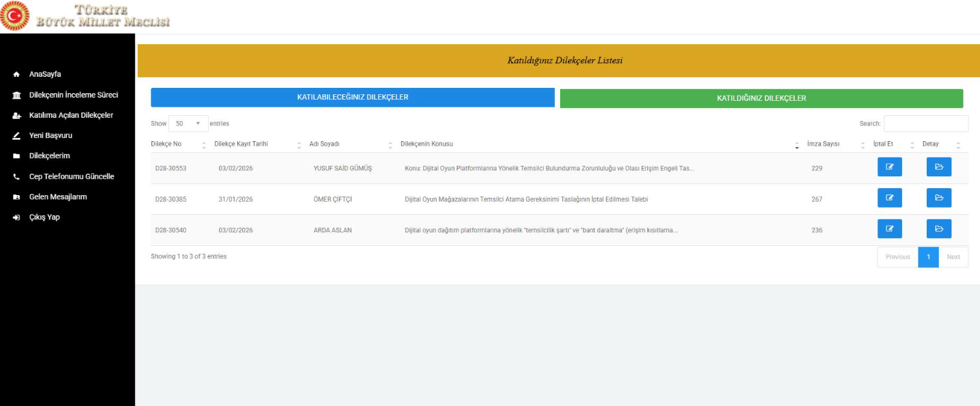The image size is (980, 406).
Task: Click the name ARDA ASLAN
Action: tap(333, 230)
